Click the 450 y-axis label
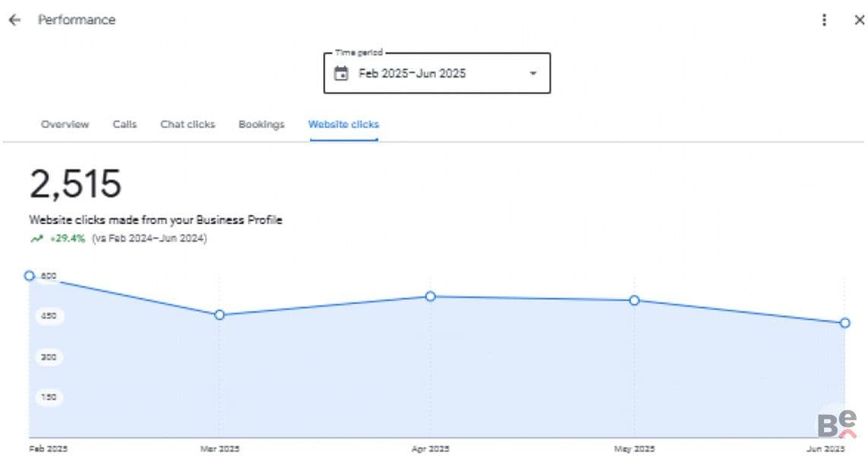Screen dimensions: 868x456 click(x=49, y=316)
